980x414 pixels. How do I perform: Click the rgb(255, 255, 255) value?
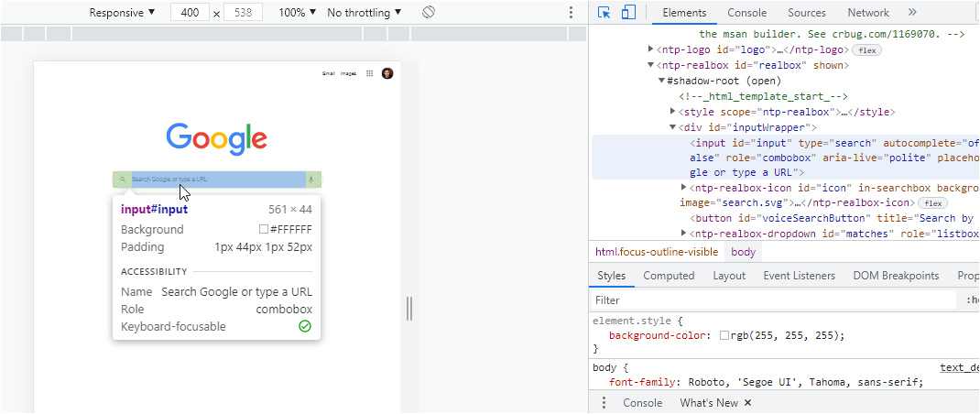pos(787,336)
